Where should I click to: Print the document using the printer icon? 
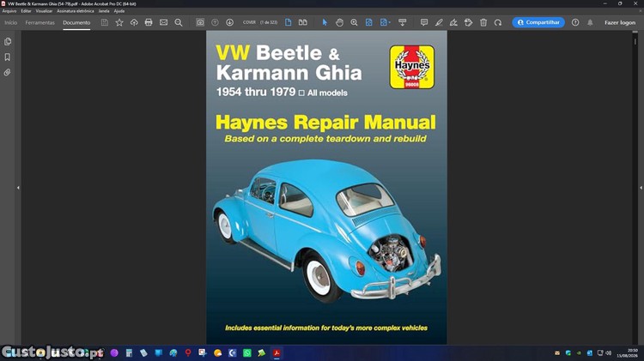click(149, 22)
